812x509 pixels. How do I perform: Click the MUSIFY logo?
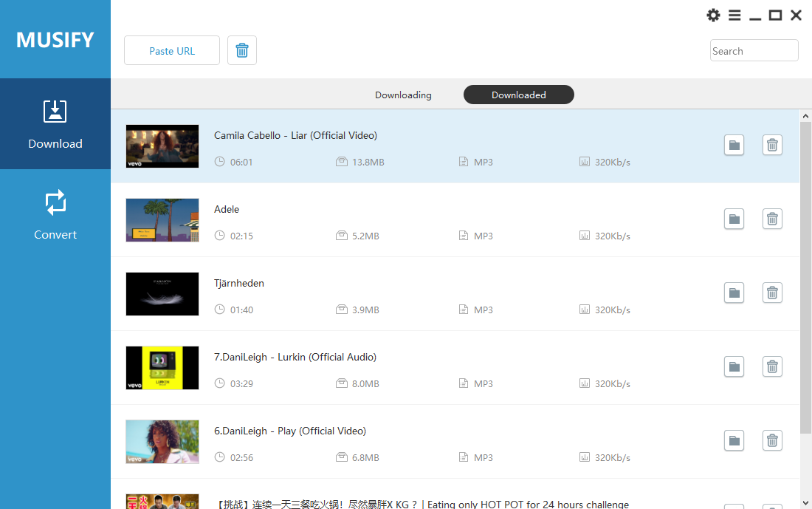[55, 40]
